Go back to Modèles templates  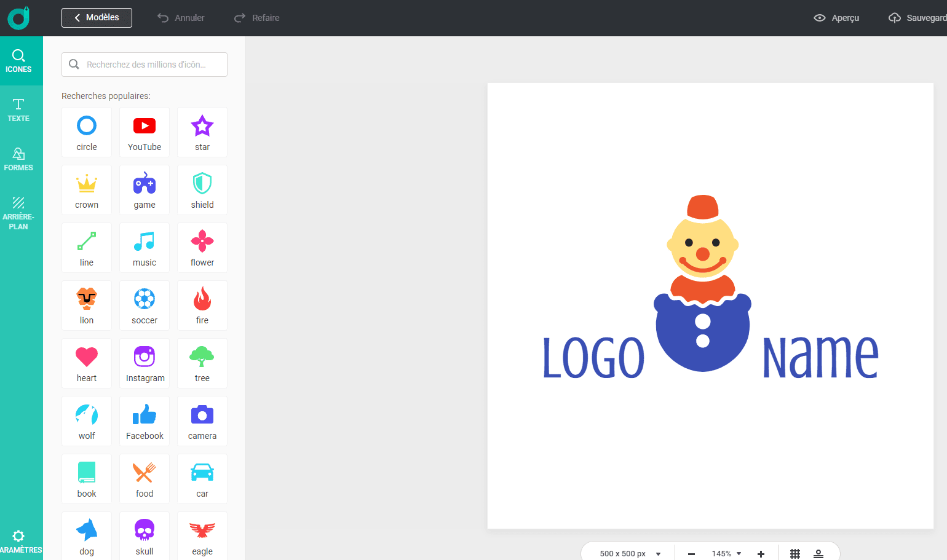(97, 18)
